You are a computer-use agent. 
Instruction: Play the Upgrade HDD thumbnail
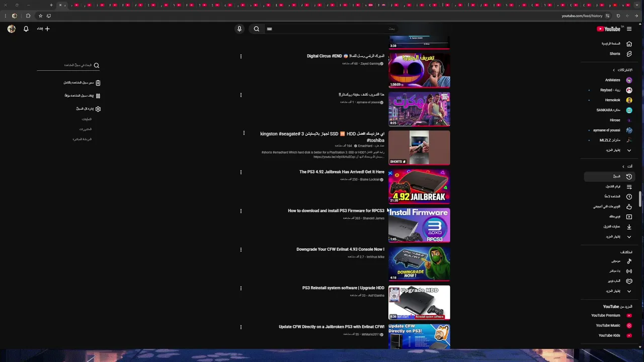tap(419, 303)
